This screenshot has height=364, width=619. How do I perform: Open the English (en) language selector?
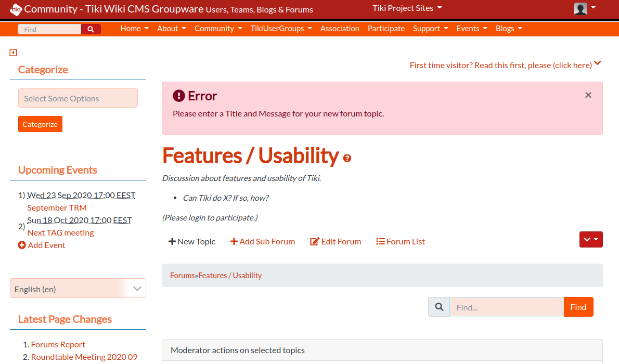(x=78, y=289)
